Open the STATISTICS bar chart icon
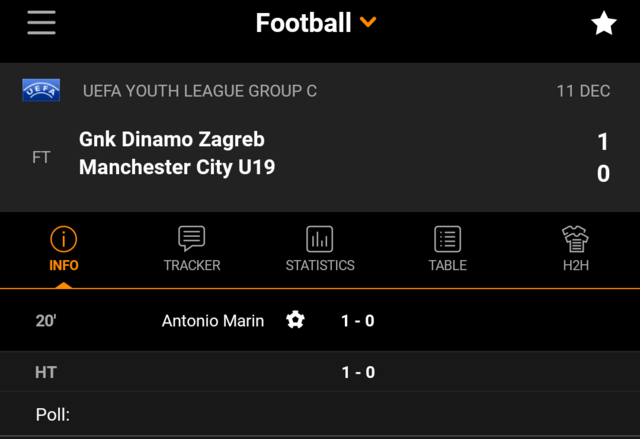The height and width of the screenshot is (439, 640). 320,239
